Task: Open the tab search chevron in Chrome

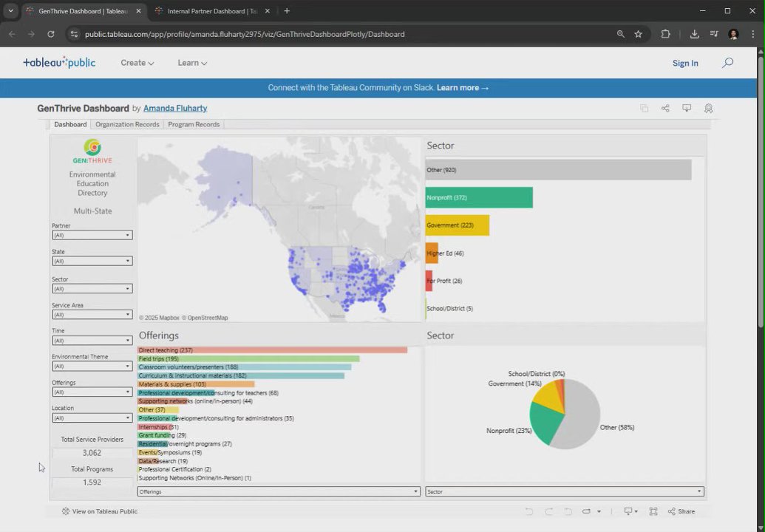Action: (x=11, y=11)
